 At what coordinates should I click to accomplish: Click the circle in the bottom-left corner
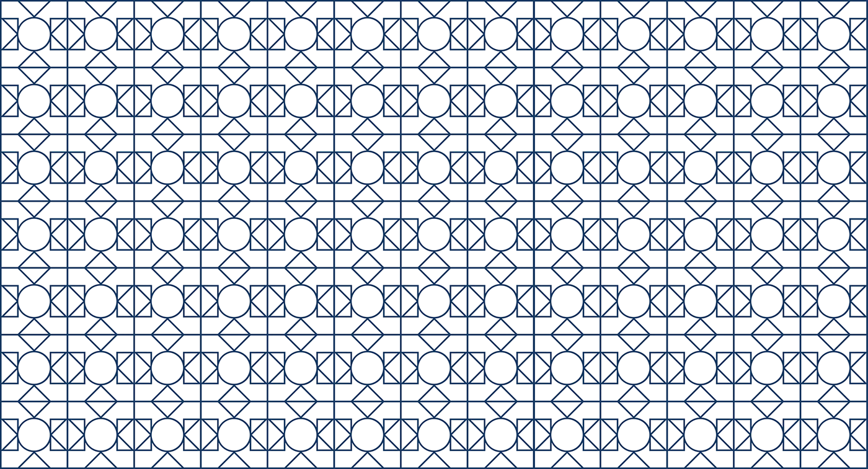tap(34, 435)
